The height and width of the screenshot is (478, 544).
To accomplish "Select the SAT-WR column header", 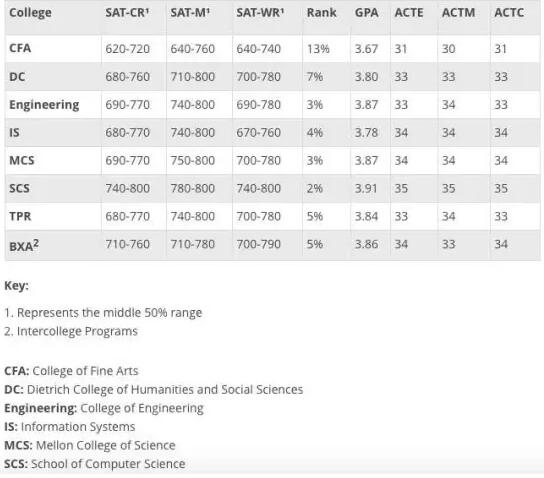I will 260,12.
